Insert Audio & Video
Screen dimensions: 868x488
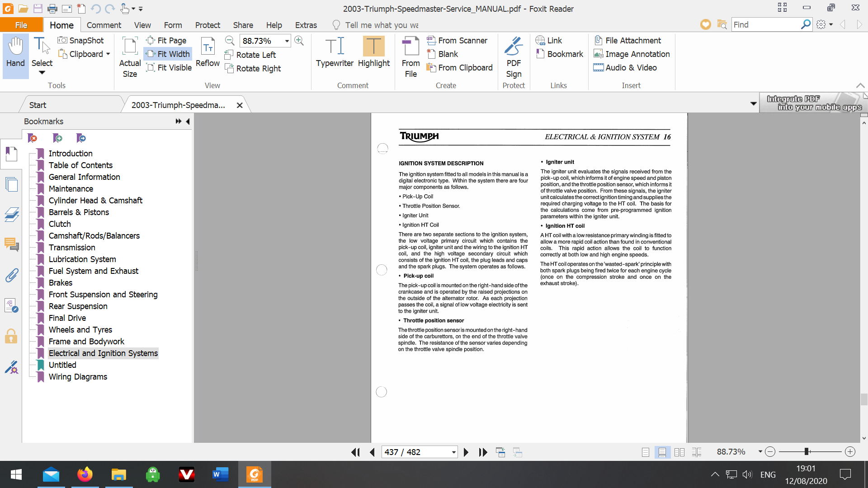625,67
